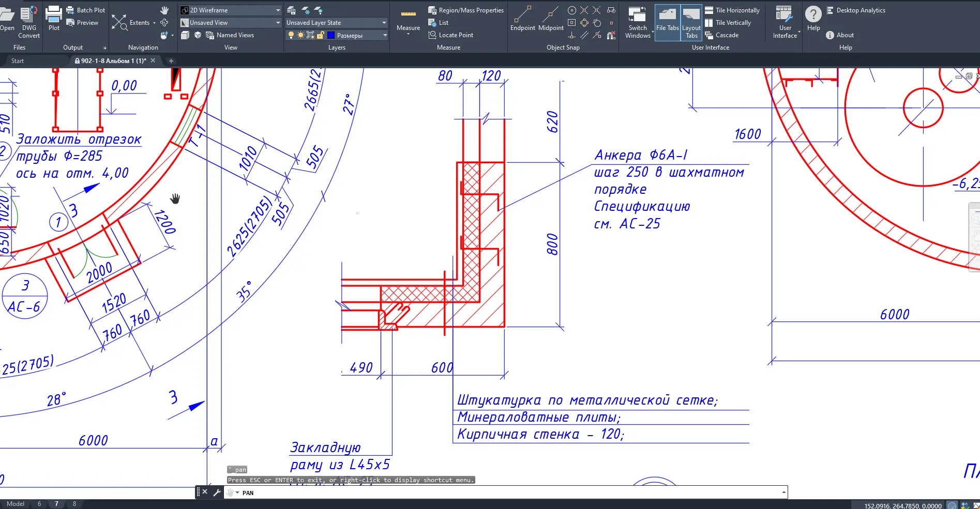Image resolution: width=980 pixels, height=509 pixels.
Task: Open Desktop Analytics settings
Action: (856, 10)
